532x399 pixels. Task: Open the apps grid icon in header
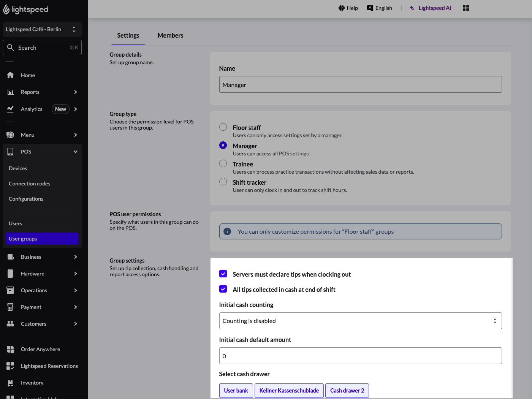(x=466, y=8)
